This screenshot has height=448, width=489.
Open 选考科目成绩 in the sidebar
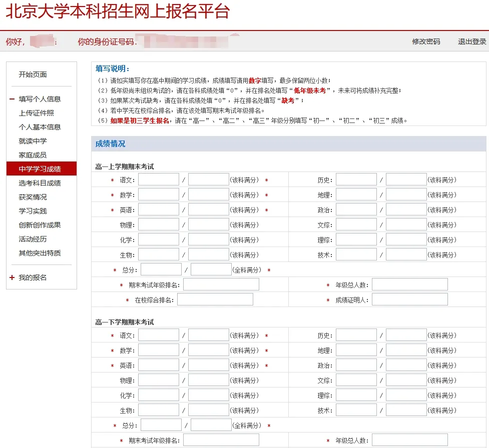[40, 183]
